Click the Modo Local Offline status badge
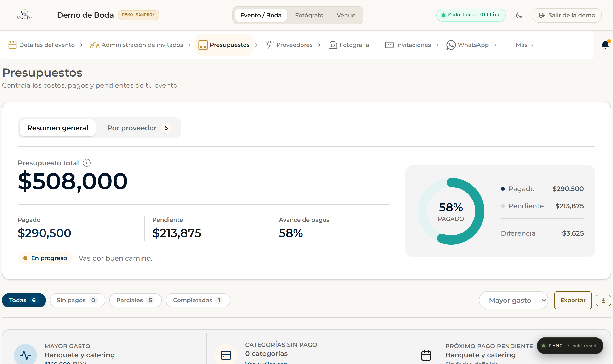Screen dimensions: 613x364 (471, 15)
